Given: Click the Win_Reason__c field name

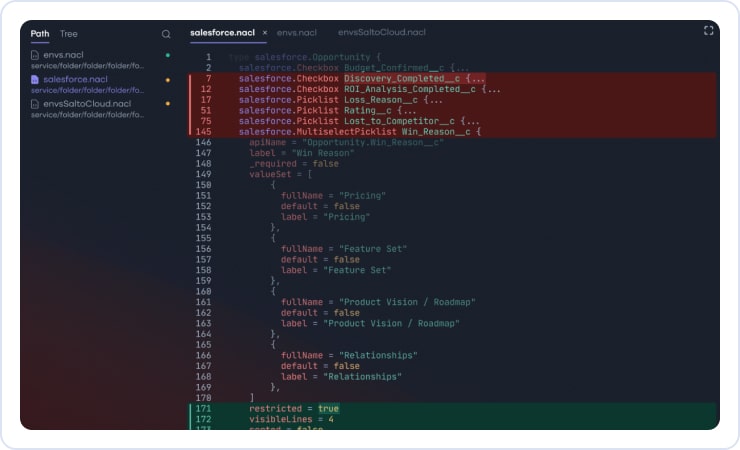Looking at the screenshot, I should (x=436, y=132).
